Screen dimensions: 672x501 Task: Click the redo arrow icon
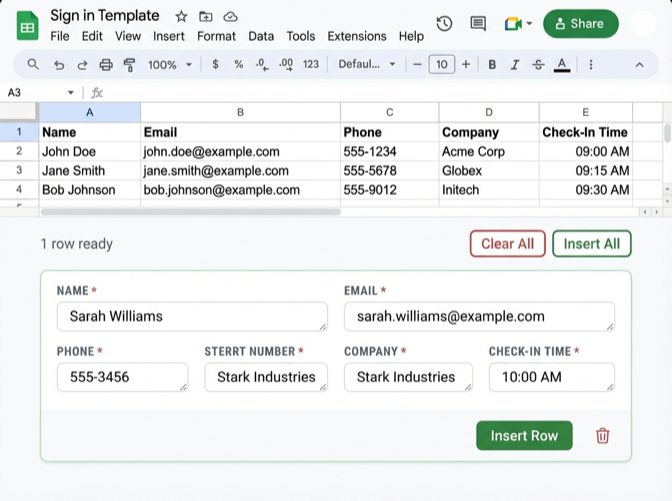[x=82, y=65]
